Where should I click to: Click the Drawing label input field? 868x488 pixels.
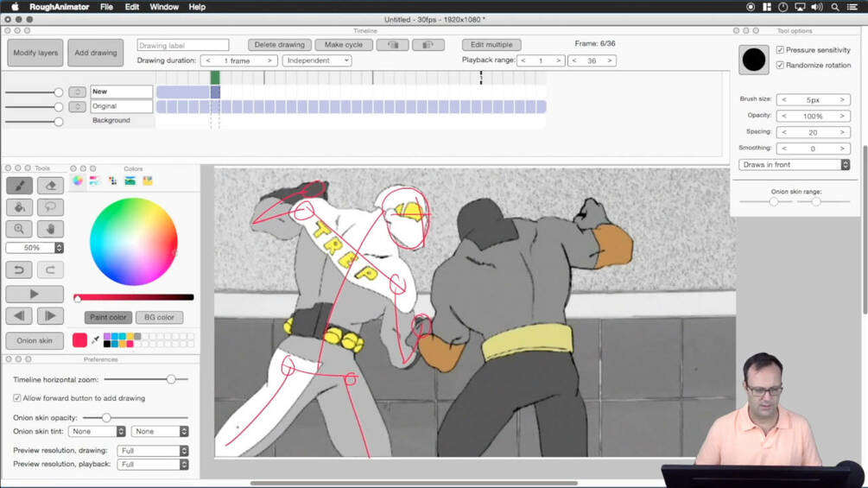point(183,46)
